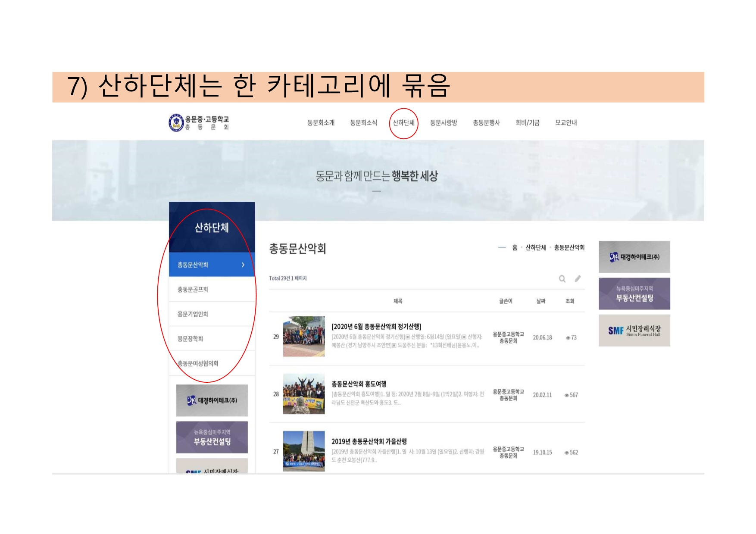Open the 모교안내 menu
The image size is (756, 534).
point(566,123)
